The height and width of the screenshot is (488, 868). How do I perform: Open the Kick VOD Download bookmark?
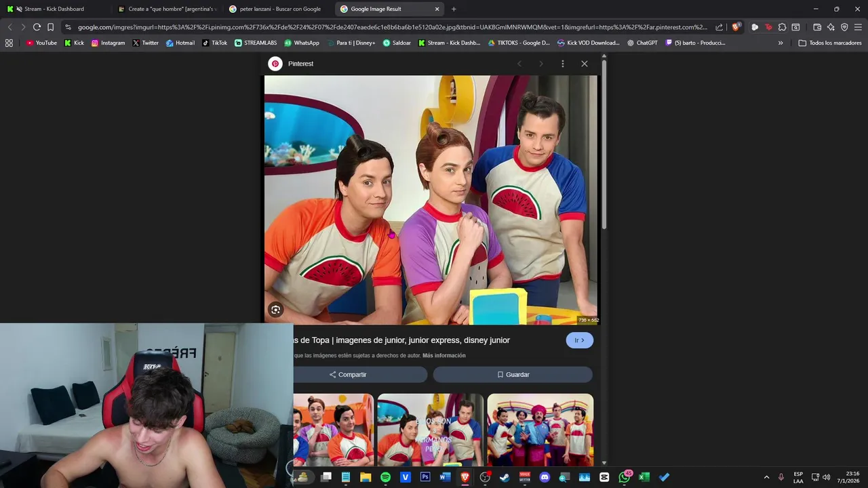point(588,43)
